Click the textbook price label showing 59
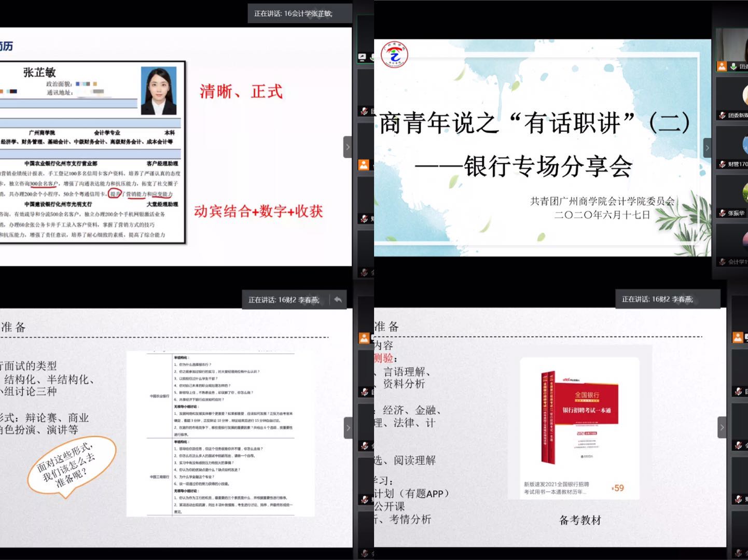The image size is (748, 560). [x=617, y=488]
